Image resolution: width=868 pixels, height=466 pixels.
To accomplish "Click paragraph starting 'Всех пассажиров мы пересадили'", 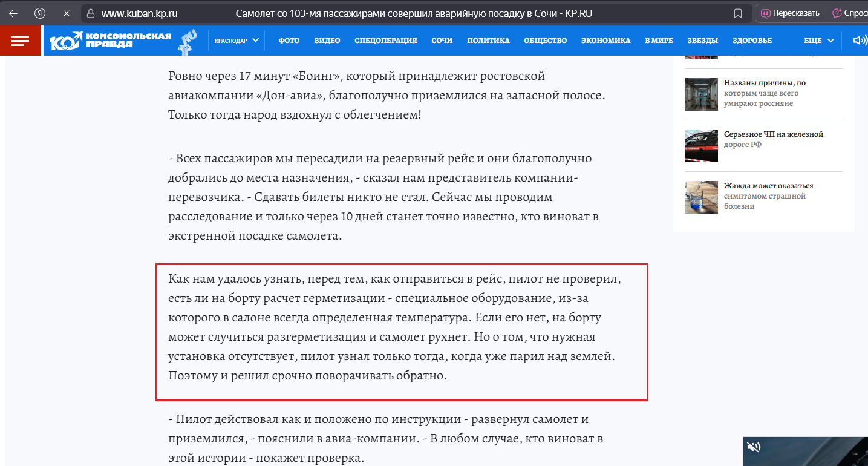I will click(x=383, y=197).
